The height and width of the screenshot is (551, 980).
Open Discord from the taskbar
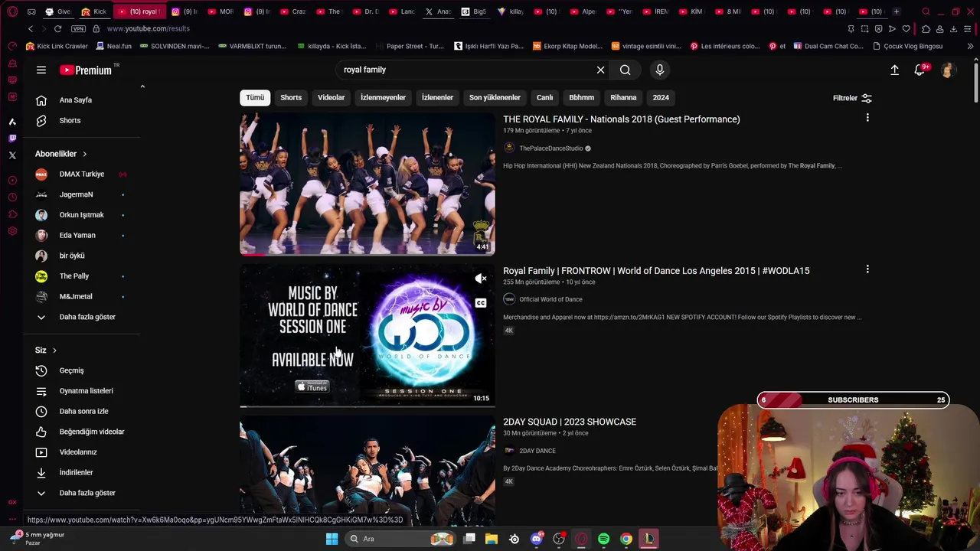point(537,539)
